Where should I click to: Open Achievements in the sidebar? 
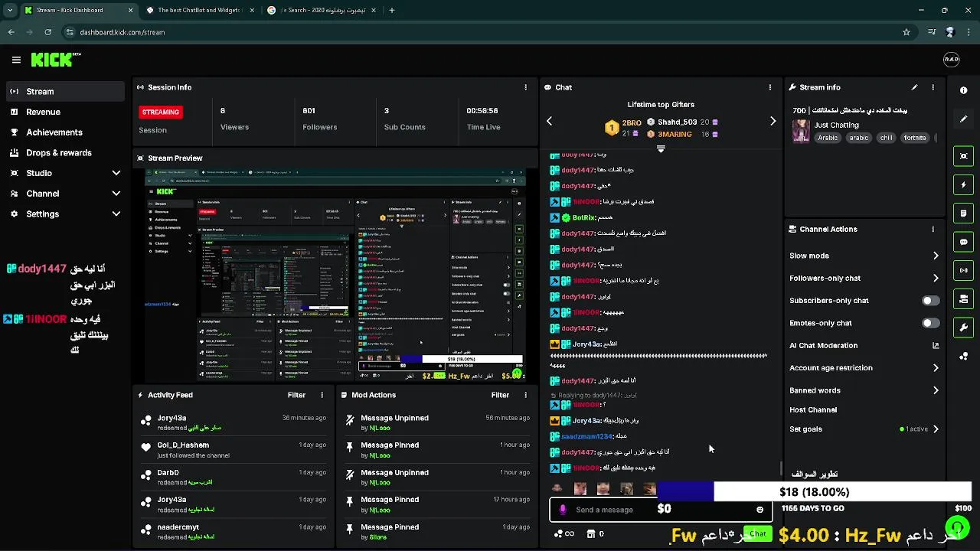[65, 132]
